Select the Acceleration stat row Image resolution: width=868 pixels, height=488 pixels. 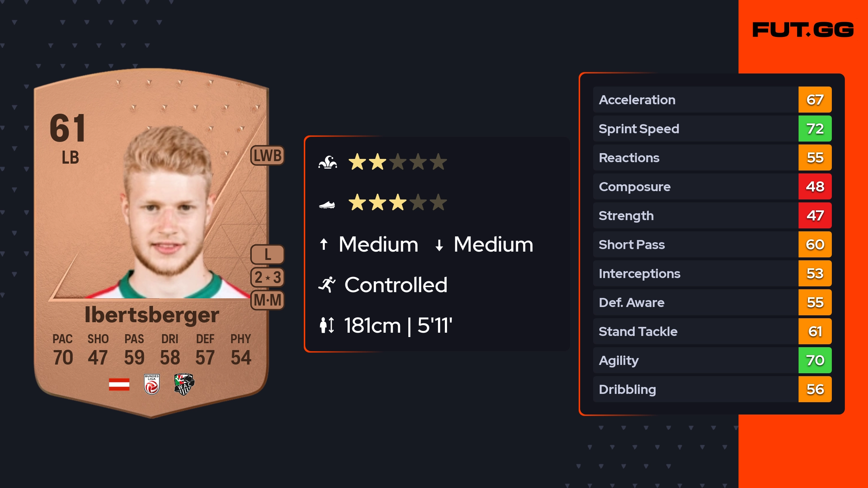[x=694, y=100]
